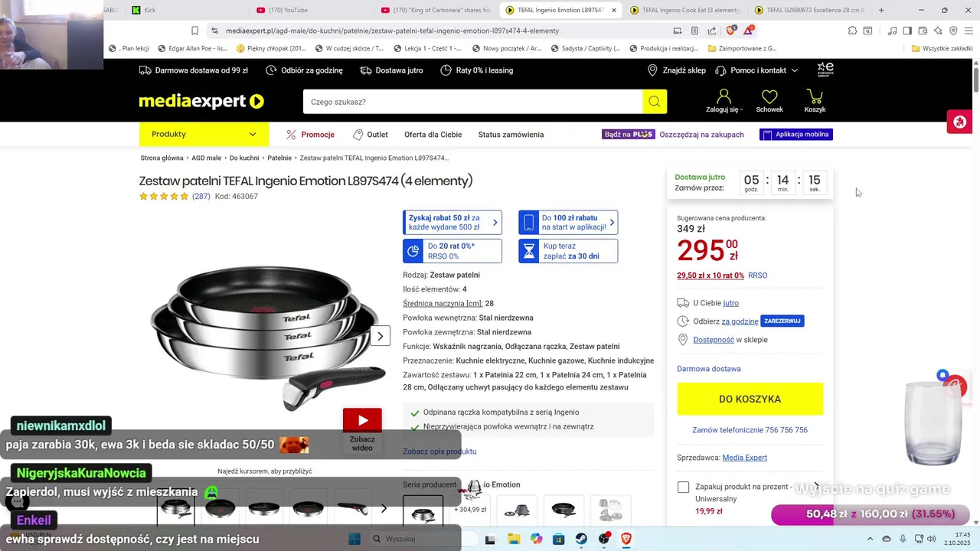Image resolution: width=980 pixels, height=551 pixels.
Task: Click the browser address bar URL
Action: (392, 31)
